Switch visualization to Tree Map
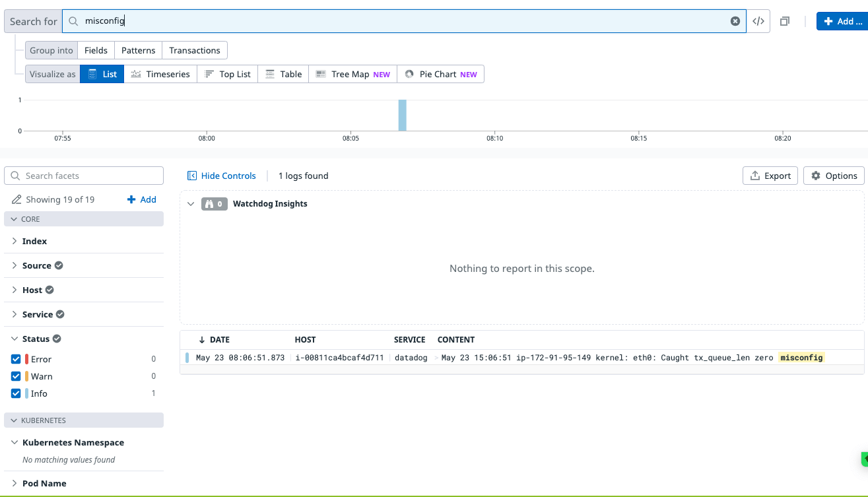The image size is (868, 497). (x=352, y=74)
